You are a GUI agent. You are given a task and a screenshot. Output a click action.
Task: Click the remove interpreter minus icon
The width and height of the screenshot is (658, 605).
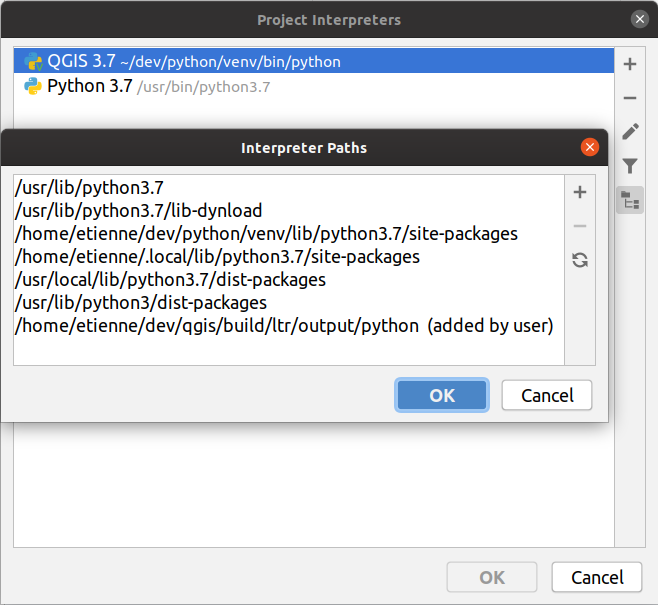tap(630, 98)
